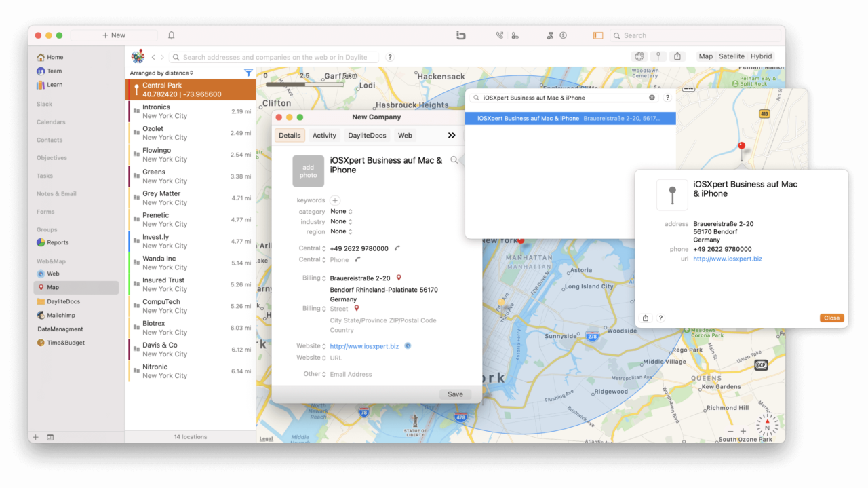Screen dimensions: 868x488
Task: Open the Web tab in New Company window
Action: [x=405, y=135]
